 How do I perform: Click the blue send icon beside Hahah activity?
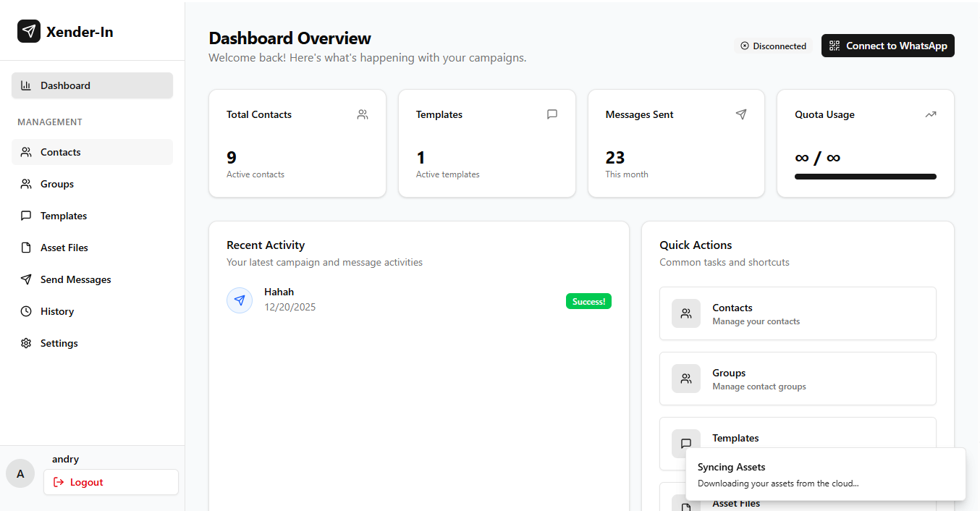240,300
